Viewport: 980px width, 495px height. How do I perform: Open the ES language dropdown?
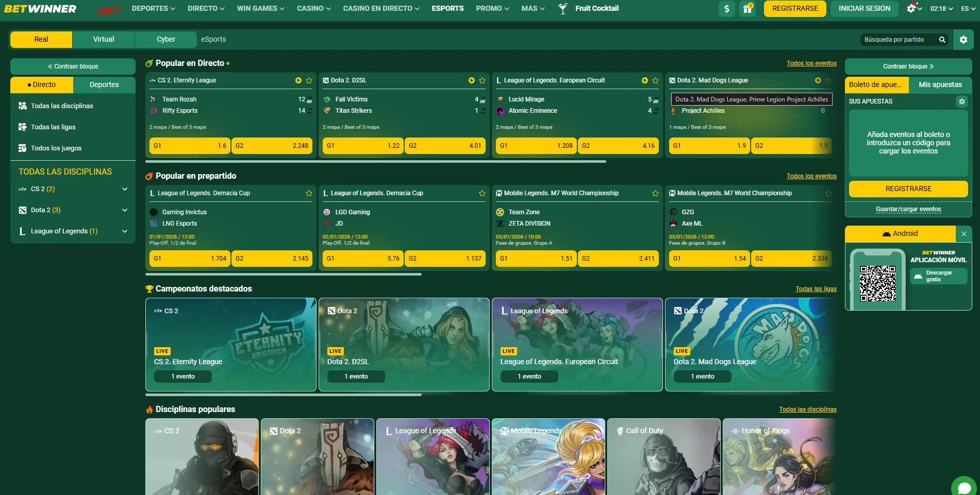point(968,9)
